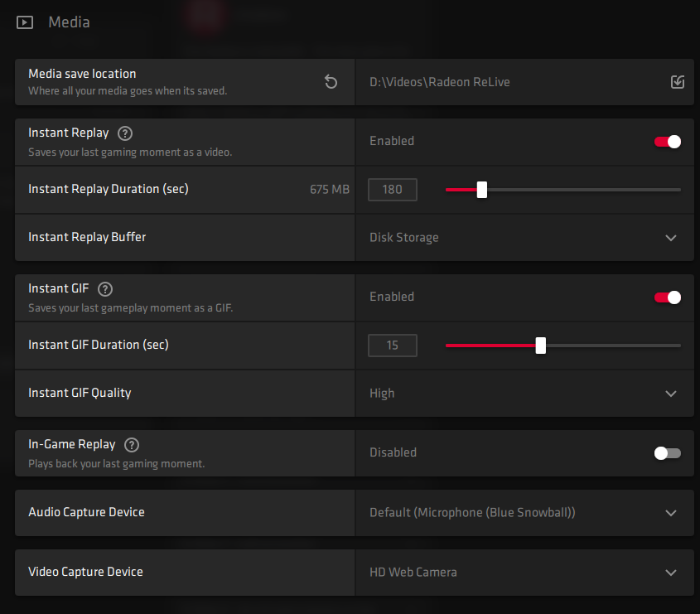Open the Instant Replay Buffer dropdown
The height and width of the screenshot is (614, 700).
pos(671,238)
